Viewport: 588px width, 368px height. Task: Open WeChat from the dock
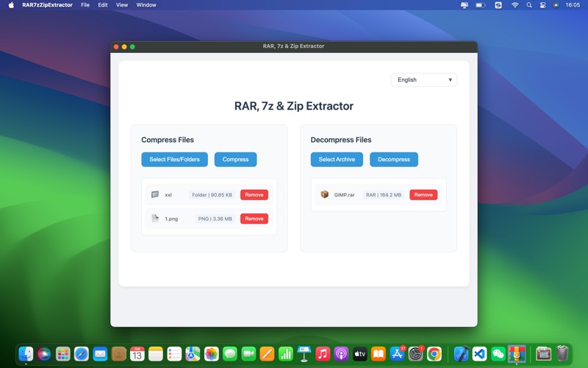[x=498, y=354]
